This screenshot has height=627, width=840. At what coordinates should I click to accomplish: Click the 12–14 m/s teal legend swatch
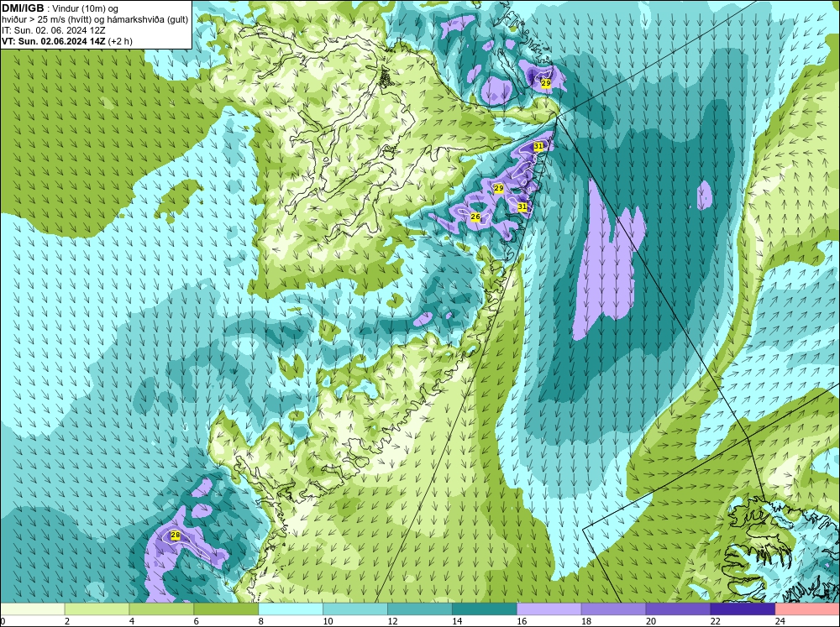click(420, 609)
